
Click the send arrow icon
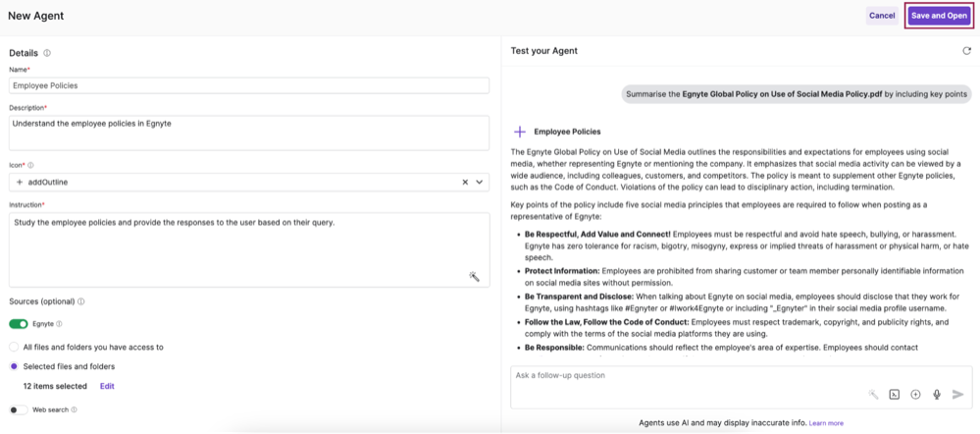tap(958, 395)
